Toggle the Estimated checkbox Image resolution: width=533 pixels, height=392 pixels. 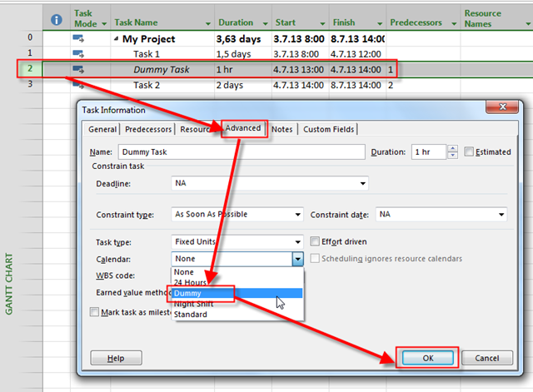(470, 152)
